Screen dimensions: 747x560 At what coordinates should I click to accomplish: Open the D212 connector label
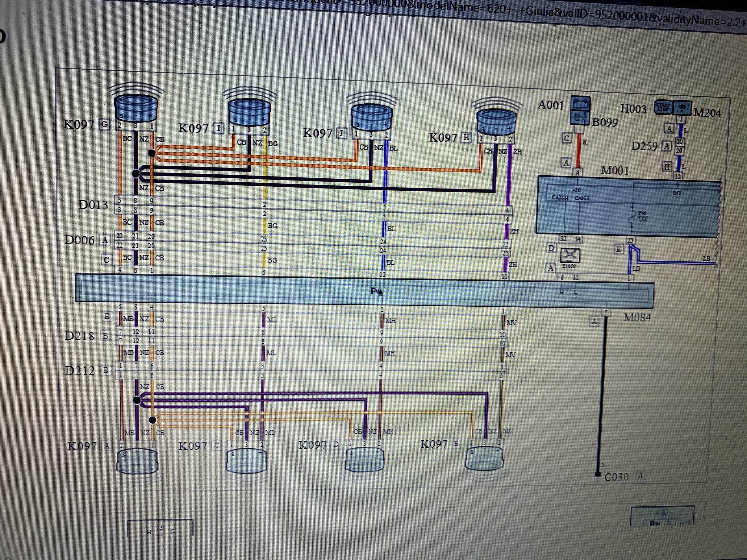tap(80, 371)
